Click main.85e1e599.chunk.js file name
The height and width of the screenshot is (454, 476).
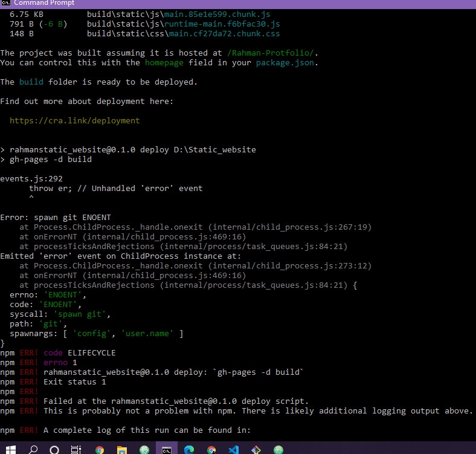tap(217, 15)
